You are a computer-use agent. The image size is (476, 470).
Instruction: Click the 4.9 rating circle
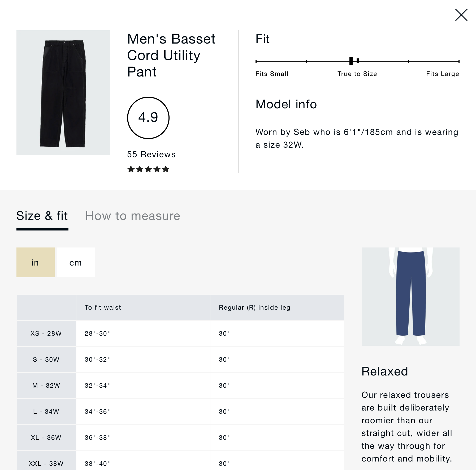(x=148, y=118)
